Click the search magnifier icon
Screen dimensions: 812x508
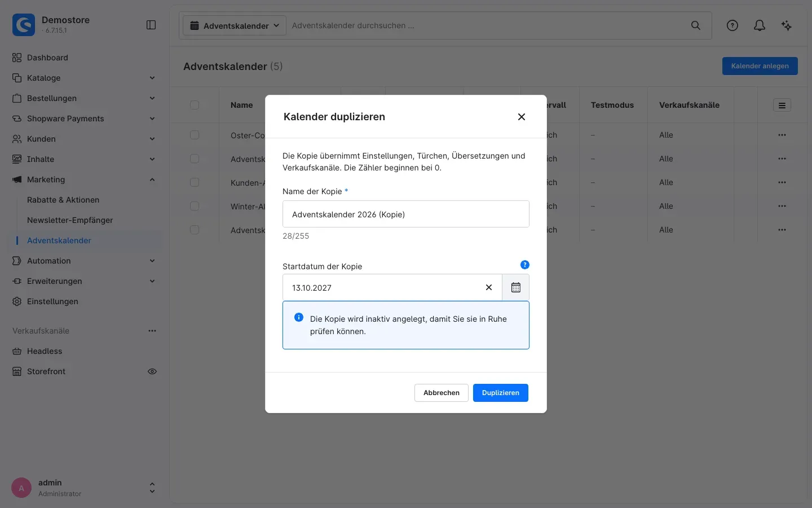(x=696, y=25)
